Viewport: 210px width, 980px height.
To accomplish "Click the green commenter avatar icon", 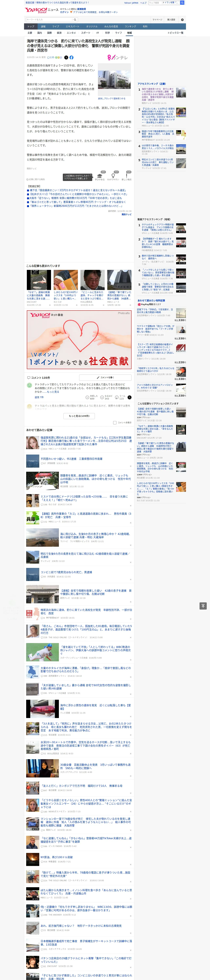I will point(29,385).
